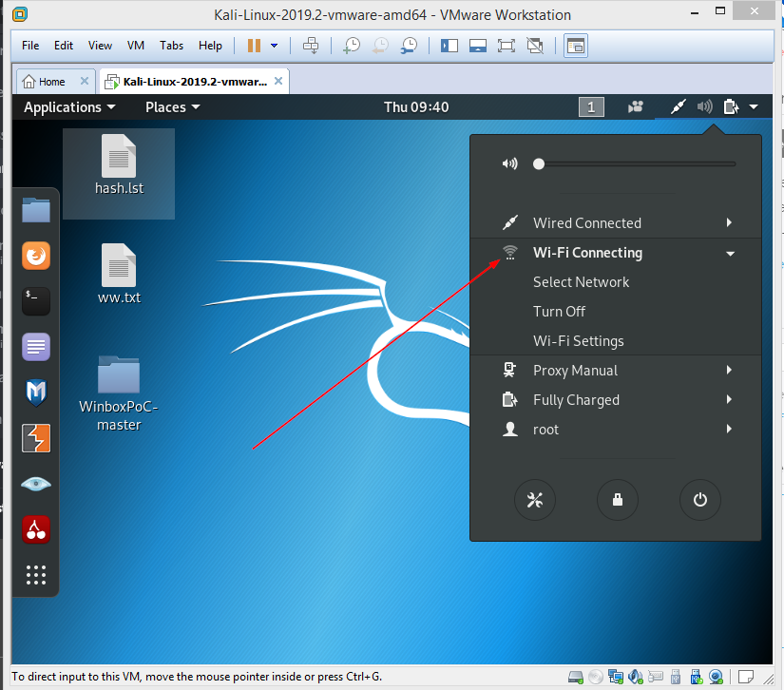This screenshot has width=784, height=690.
Task: Click the workspace 1 indicator
Action: point(591,107)
